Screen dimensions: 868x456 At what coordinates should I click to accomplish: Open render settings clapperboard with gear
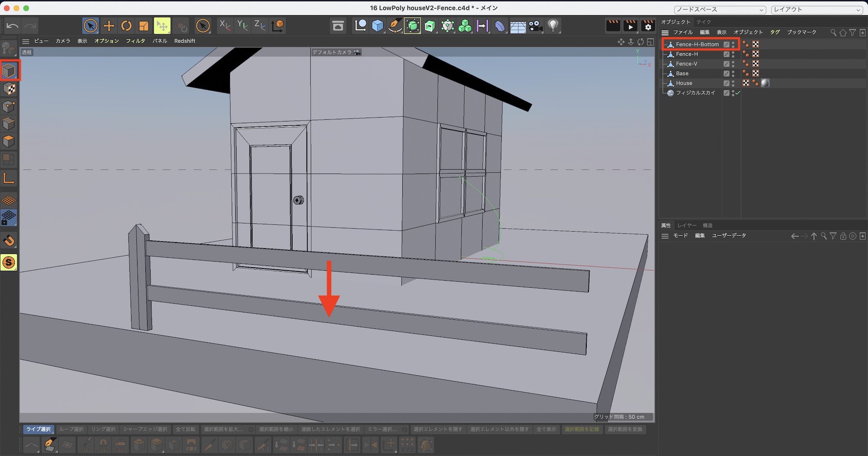coord(648,26)
